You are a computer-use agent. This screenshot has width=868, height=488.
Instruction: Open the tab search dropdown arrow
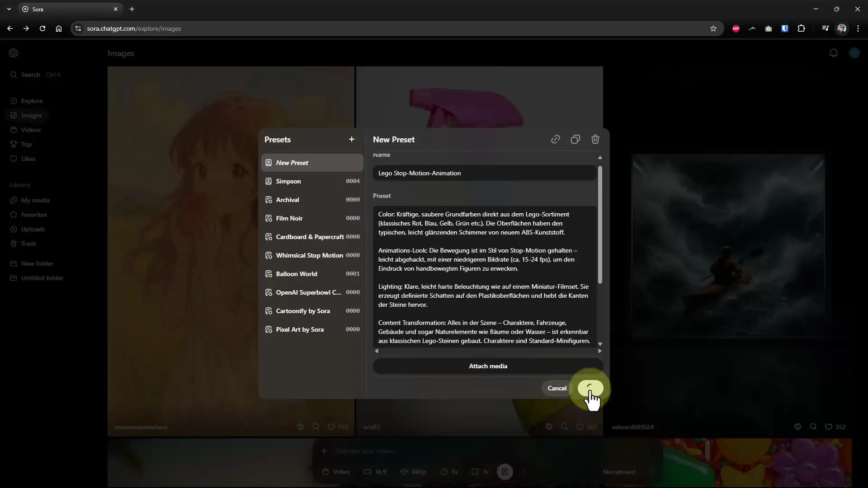9,9
